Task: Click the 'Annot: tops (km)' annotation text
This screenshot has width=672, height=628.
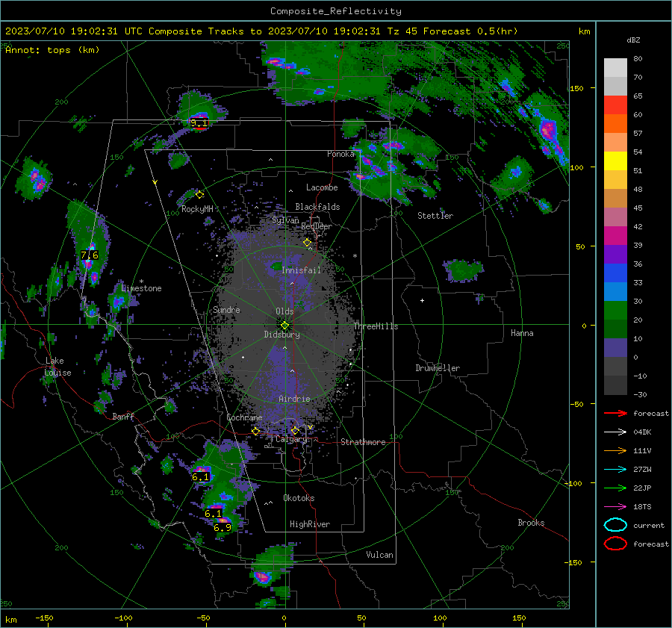Action: 52,50
